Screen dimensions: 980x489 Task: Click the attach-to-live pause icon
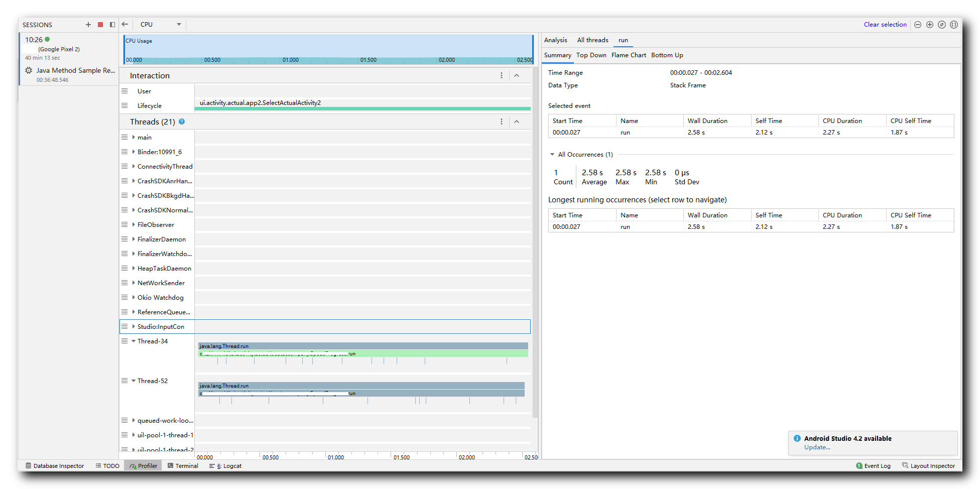(x=954, y=25)
